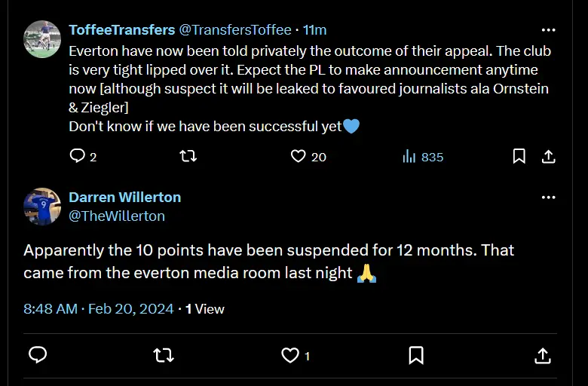View analytics showing 835 views
The width and height of the screenshot is (588, 386).
coord(423,157)
